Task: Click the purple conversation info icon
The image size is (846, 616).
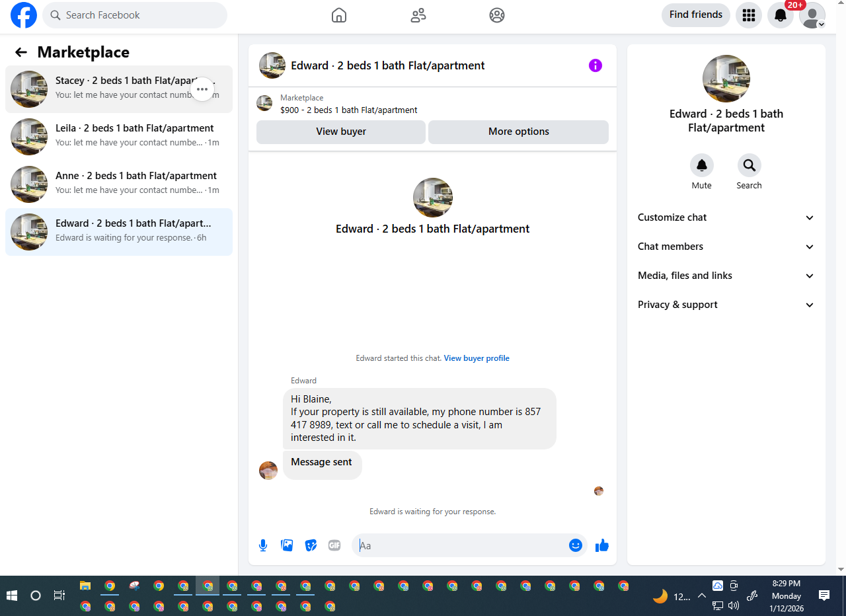Action: [596, 65]
